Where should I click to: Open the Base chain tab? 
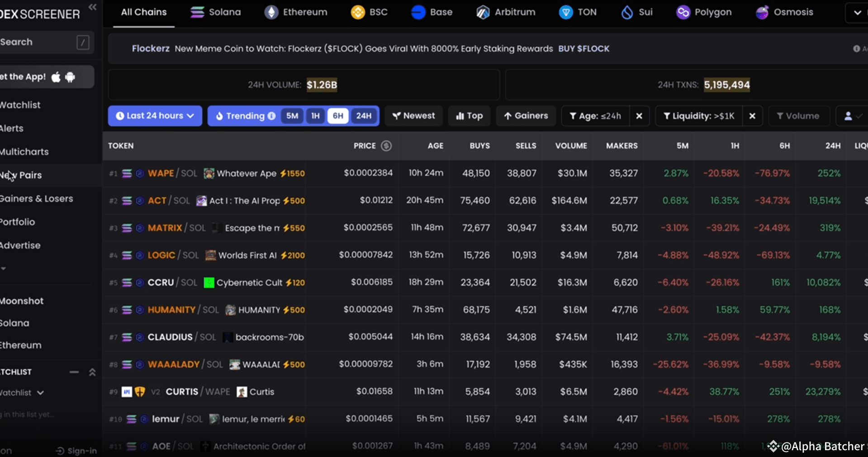point(432,12)
